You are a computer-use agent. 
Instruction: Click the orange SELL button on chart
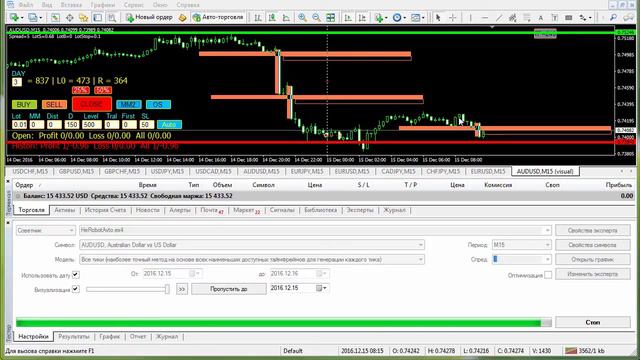pyautogui.click(x=54, y=105)
